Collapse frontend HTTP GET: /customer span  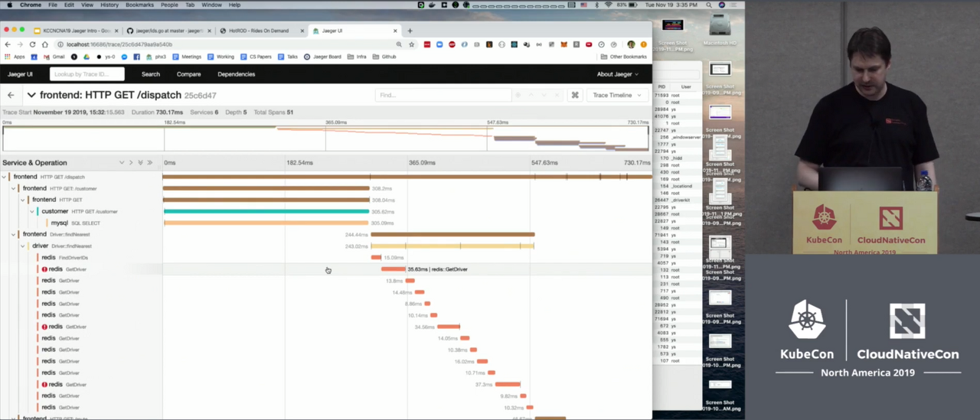click(x=14, y=188)
